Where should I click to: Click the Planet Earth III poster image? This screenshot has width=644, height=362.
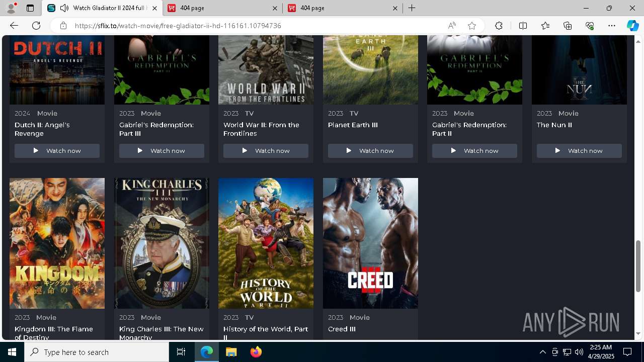pyautogui.click(x=370, y=70)
